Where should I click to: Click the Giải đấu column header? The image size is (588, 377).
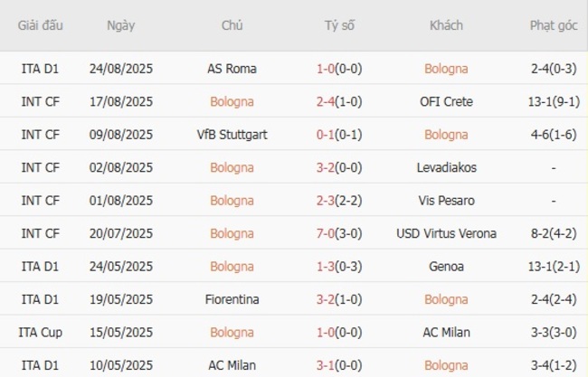tap(41, 26)
